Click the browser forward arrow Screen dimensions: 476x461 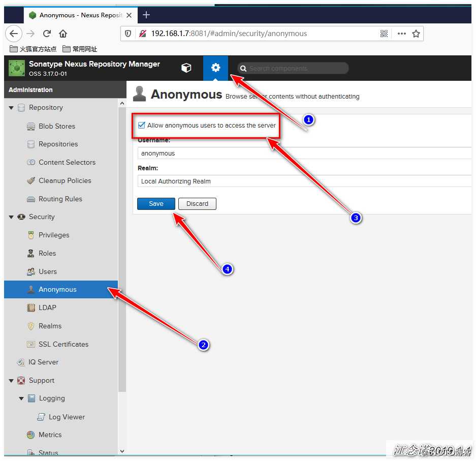click(x=30, y=34)
